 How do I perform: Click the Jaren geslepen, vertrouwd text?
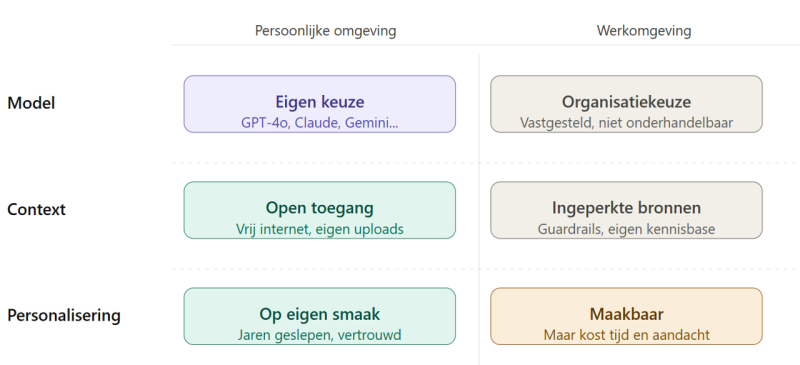coord(319,335)
